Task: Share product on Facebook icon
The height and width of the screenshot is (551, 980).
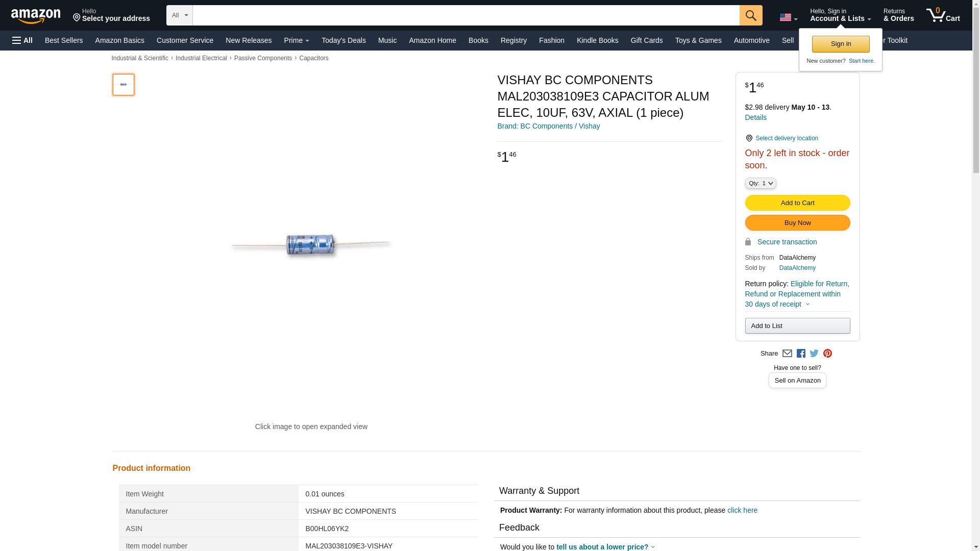Action: tap(801, 354)
